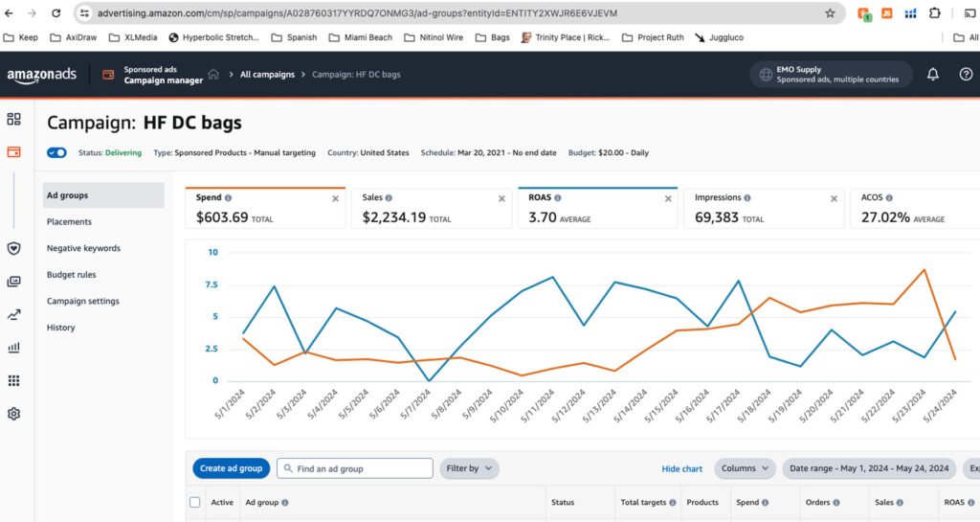Open brand shield heart icon in sidebar
The image size is (980, 522).
point(13,248)
